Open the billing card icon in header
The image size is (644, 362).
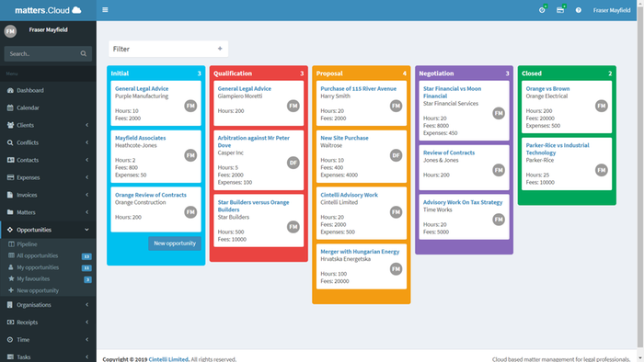coord(560,10)
